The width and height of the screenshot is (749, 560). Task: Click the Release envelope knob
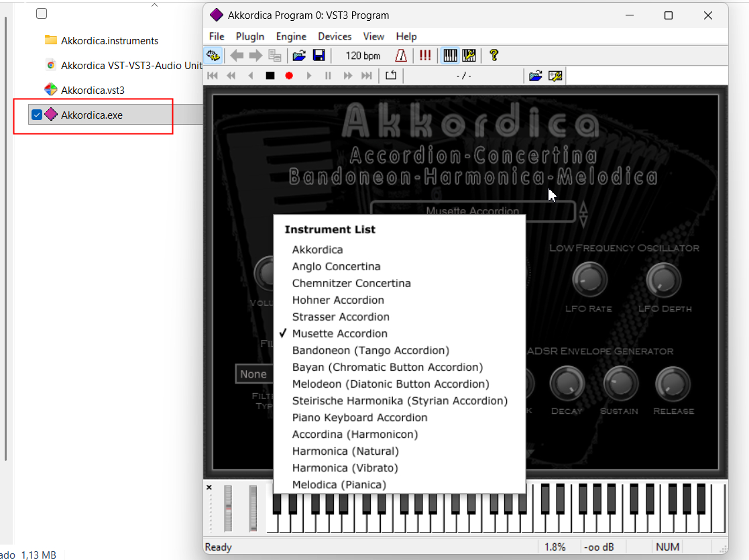click(673, 383)
